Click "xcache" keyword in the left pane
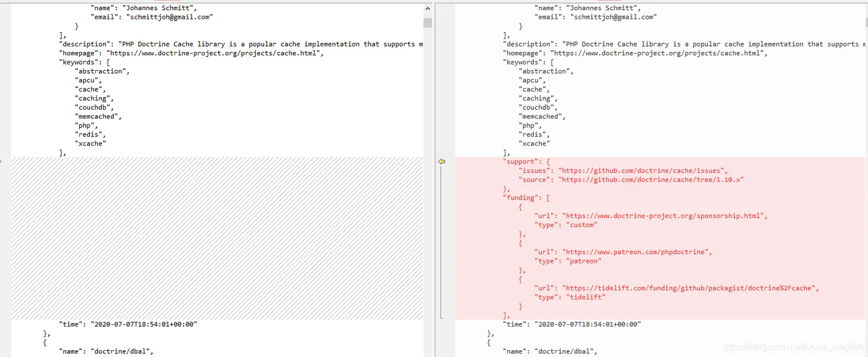 click(91, 143)
